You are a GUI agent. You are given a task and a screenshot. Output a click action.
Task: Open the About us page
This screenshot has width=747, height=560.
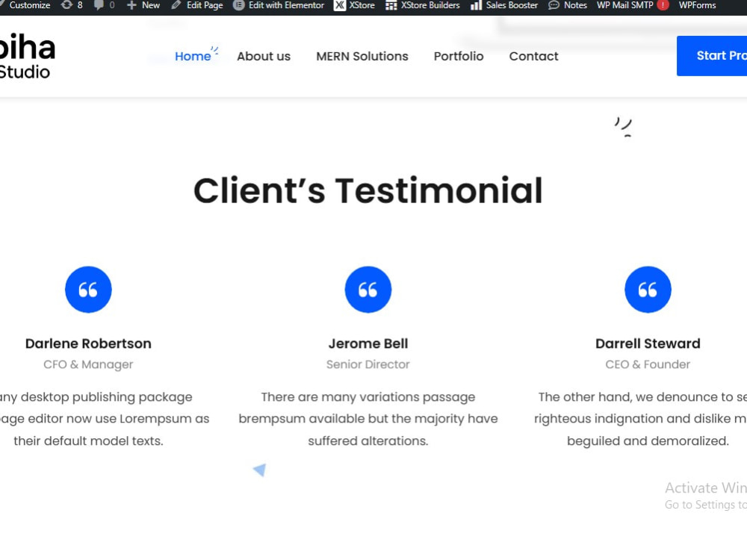pos(264,56)
